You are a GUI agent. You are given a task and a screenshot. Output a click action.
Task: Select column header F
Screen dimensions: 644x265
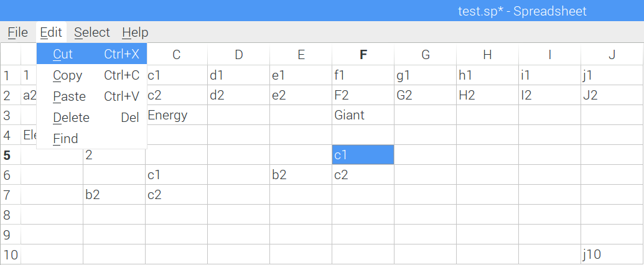click(363, 55)
